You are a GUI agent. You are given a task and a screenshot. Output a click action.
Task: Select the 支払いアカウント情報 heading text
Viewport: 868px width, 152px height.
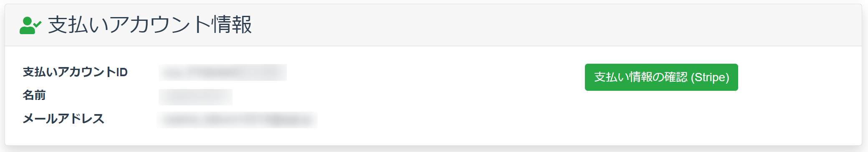(x=150, y=25)
